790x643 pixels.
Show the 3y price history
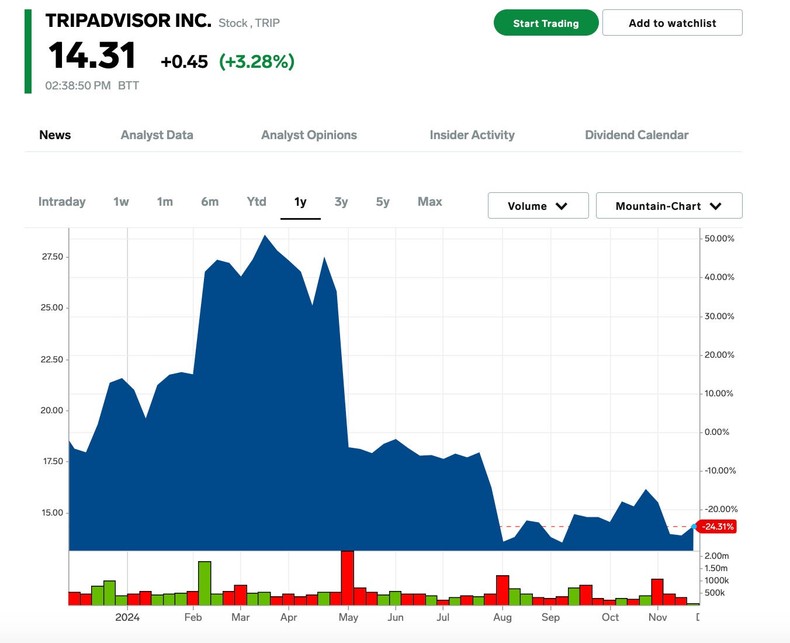coord(341,202)
